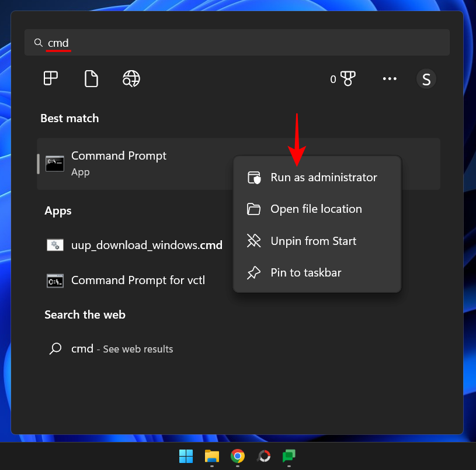This screenshot has height=470, width=476.
Task: Open the Microsoft Rewards counter
Action: coord(343,78)
